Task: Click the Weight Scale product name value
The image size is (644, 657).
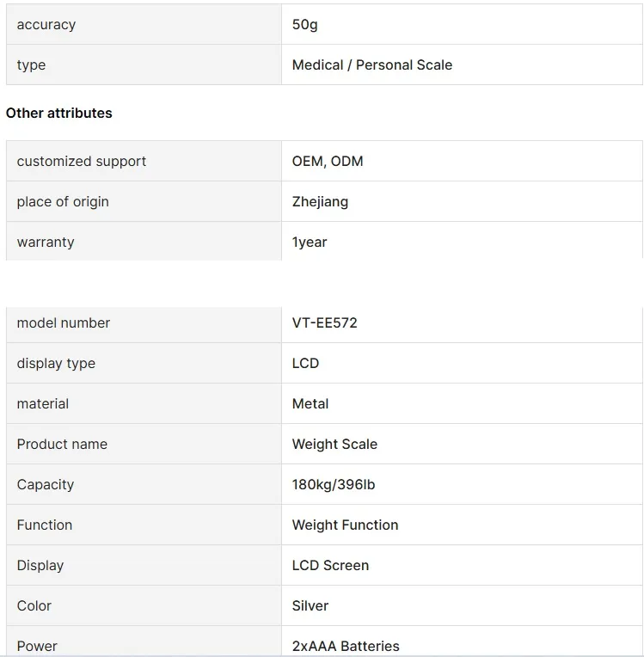Action: (x=334, y=444)
